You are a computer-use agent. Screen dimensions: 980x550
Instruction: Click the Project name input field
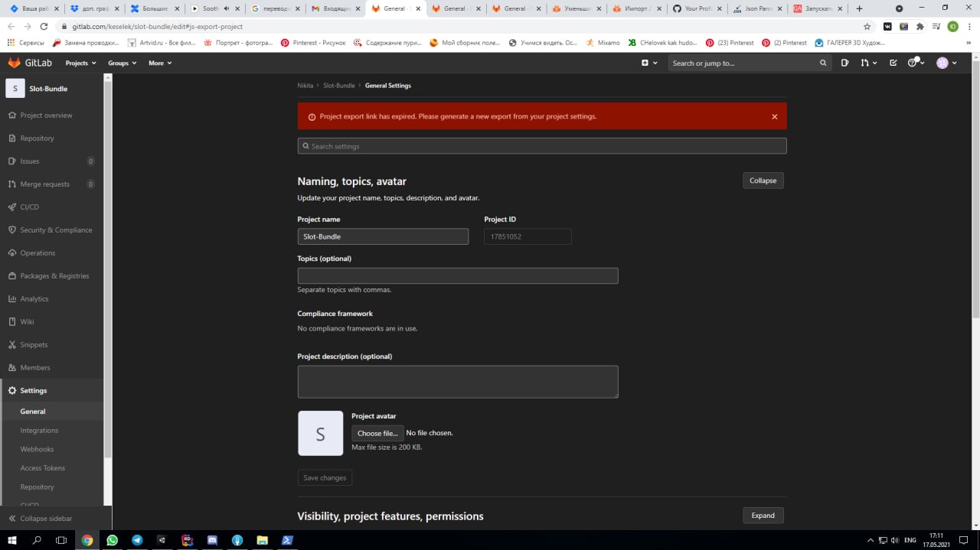click(x=383, y=236)
